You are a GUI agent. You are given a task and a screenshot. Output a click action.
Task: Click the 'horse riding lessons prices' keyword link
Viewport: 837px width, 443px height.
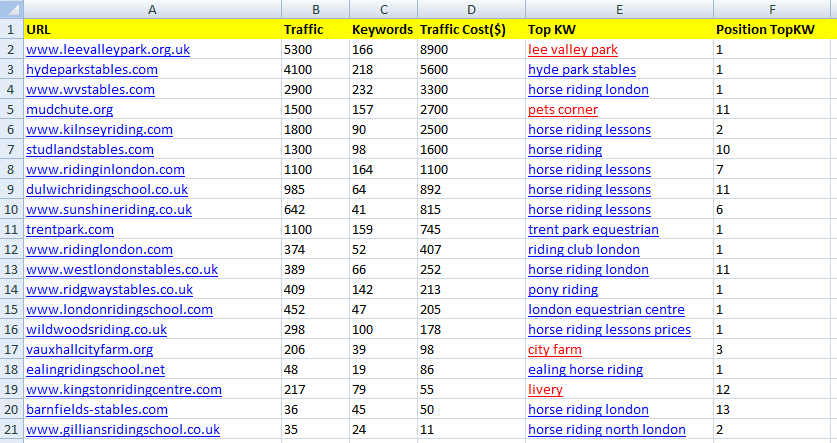click(x=609, y=330)
